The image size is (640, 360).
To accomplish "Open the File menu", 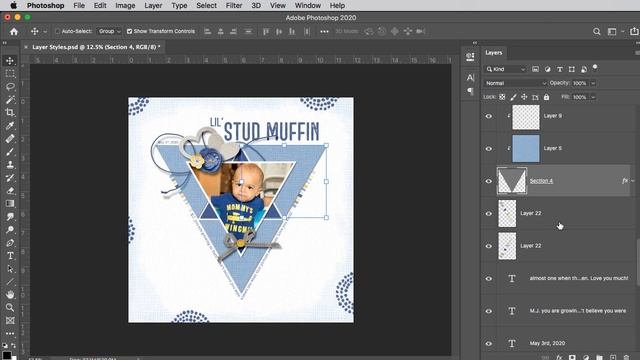I will tap(79, 6).
